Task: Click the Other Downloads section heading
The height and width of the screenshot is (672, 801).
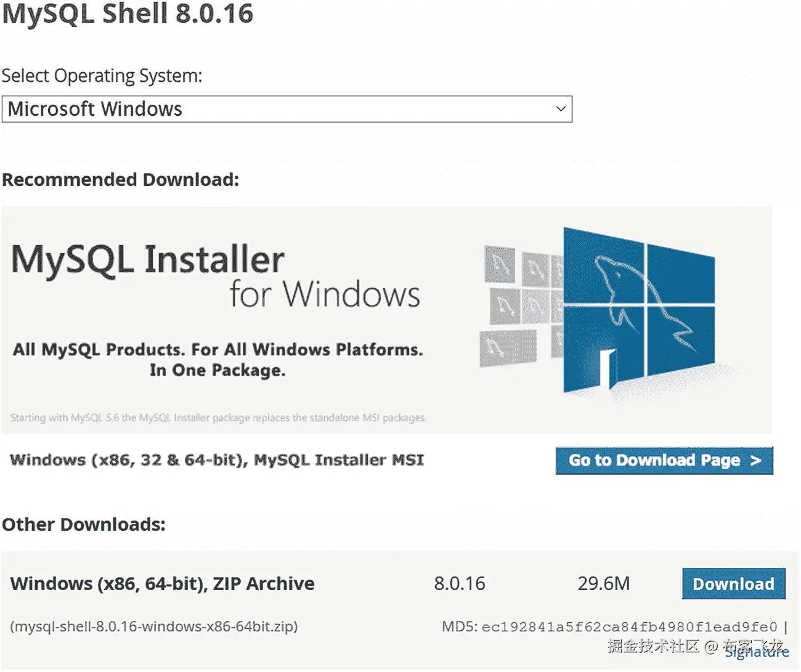Action: click(83, 524)
